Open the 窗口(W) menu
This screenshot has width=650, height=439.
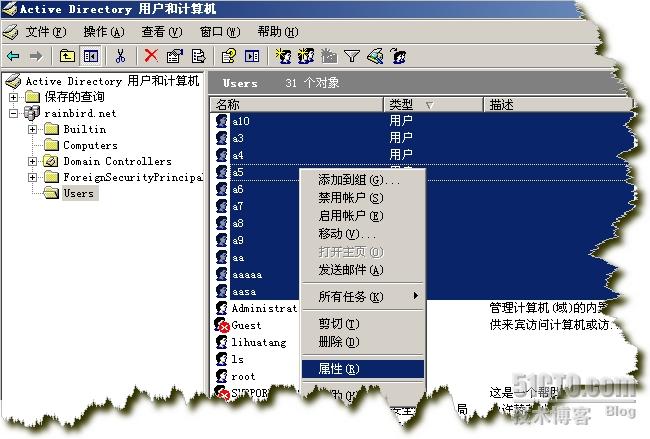click(x=220, y=32)
